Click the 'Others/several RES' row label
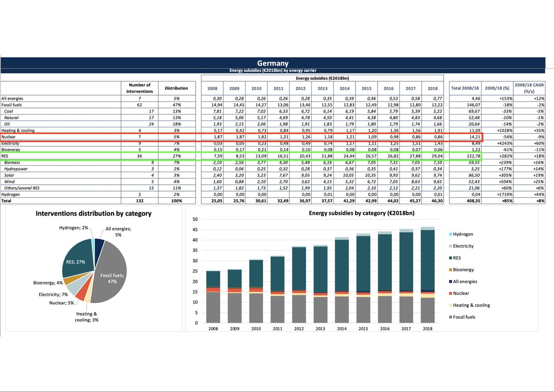The width and height of the screenshot is (554, 392). pos(21,189)
